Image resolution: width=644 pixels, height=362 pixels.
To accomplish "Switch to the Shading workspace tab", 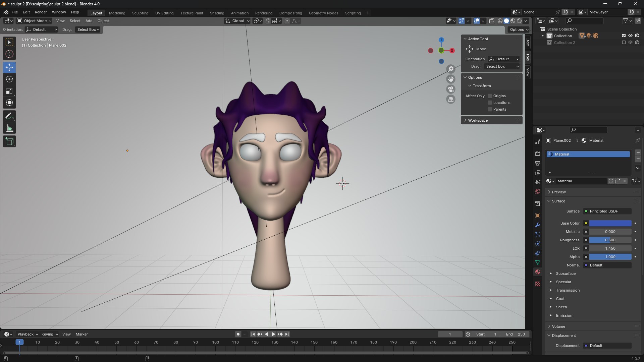I will 217,13.
